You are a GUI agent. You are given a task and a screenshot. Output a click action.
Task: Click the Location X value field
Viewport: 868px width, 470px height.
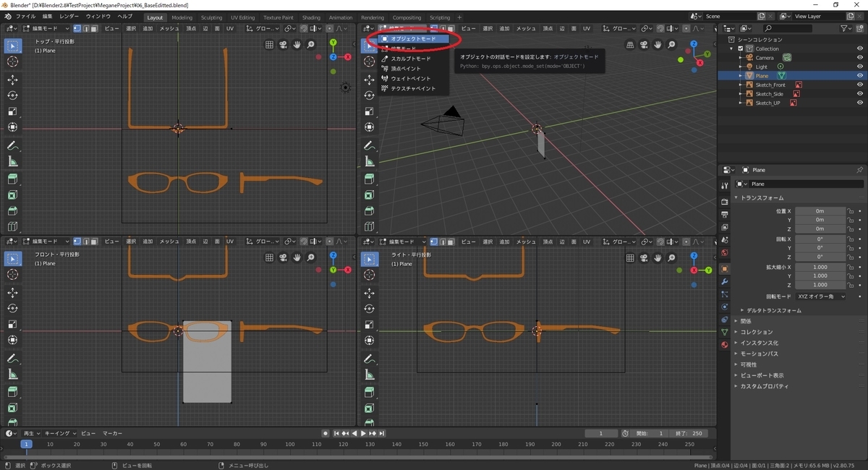[820, 211]
